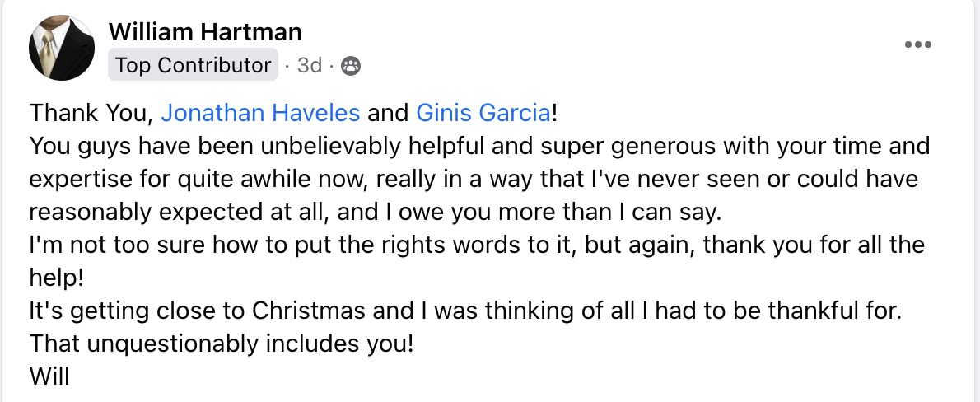Click the William Hartman author name
This screenshot has width=980, height=402.
(205, 32)
